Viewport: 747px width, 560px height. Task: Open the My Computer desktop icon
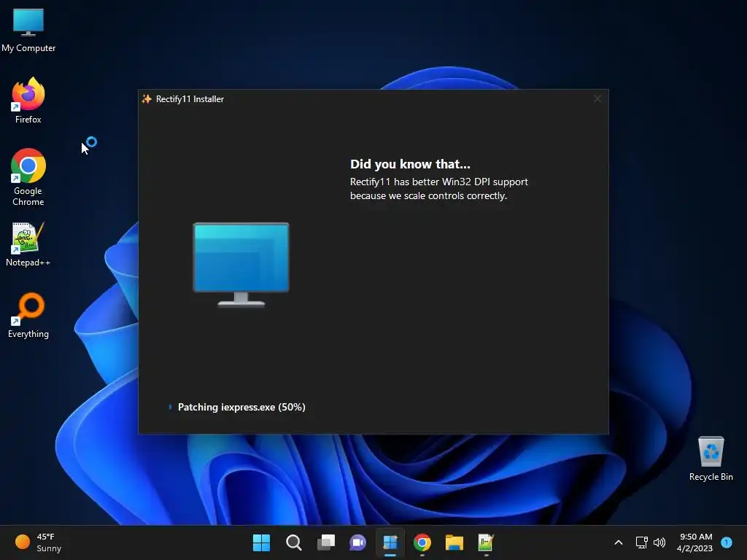(x=28, y=29)
